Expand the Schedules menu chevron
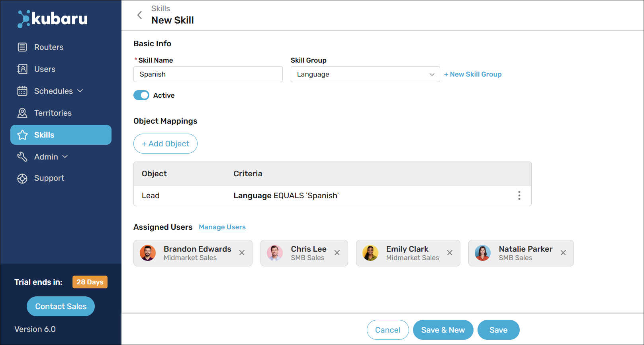This screenshot has width=644, height=345. (80, 91)
